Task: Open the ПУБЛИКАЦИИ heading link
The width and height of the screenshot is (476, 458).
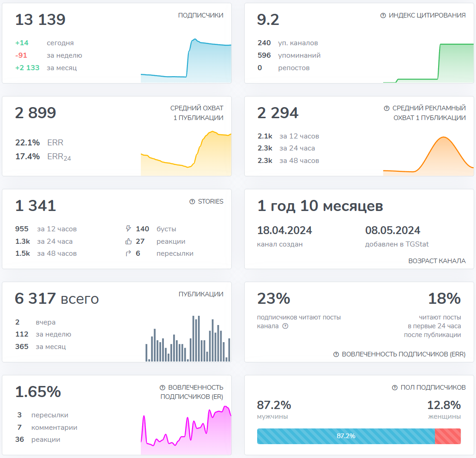Action: (x=201, y=295)
